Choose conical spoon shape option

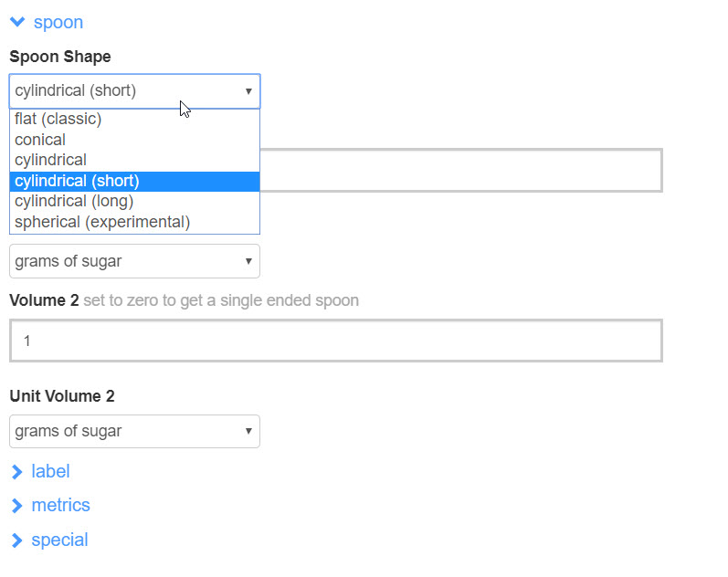[x=40, y=140]
